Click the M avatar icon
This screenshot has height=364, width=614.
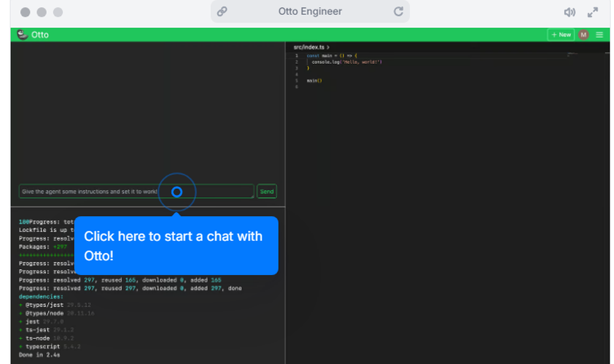click(583, 34)
